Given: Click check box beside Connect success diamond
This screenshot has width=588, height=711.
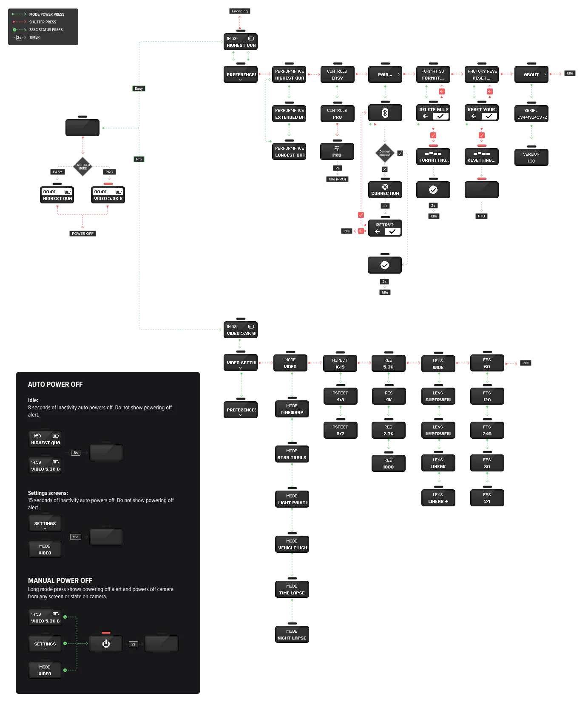Looking at the screenshot, I should pyautogui.click(x=400, y=153).
